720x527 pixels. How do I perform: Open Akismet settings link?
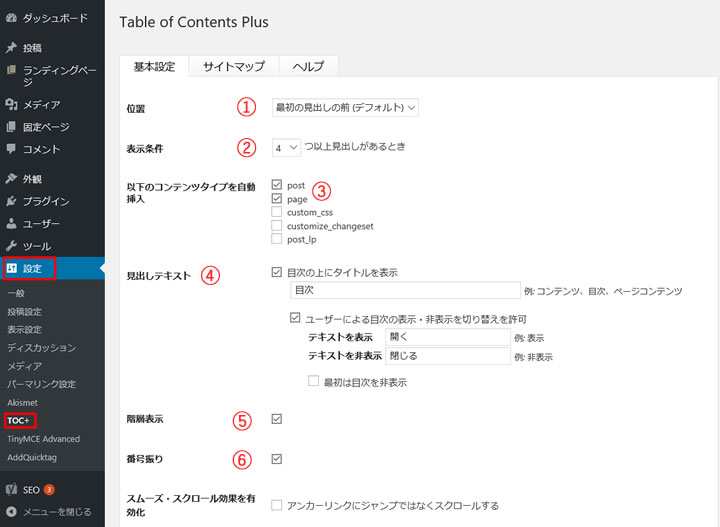click(22, 403)
